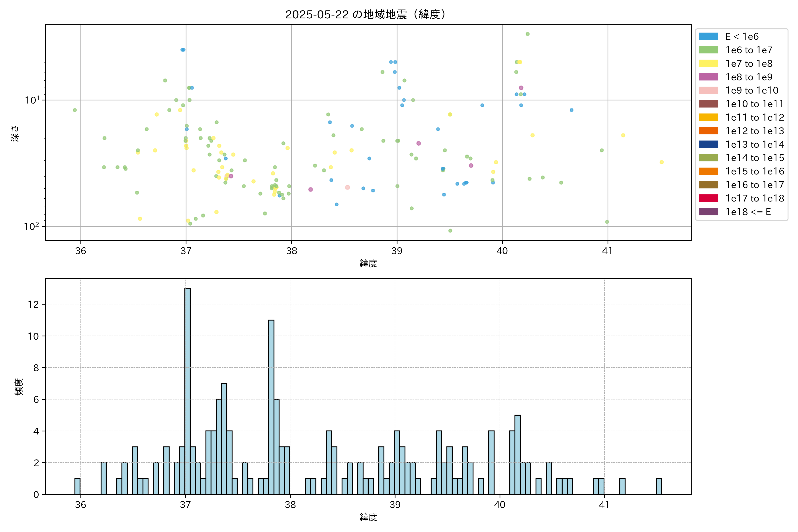Click the histogram bar with frequency 11
Screen dimensions: 798x532
(x=271, y=407)
